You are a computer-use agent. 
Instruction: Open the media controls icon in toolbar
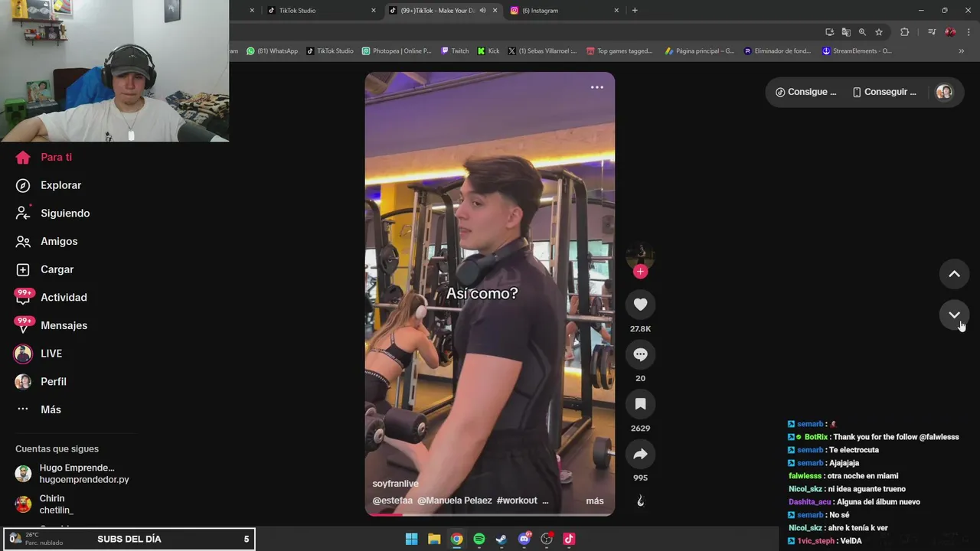point(932,32)
